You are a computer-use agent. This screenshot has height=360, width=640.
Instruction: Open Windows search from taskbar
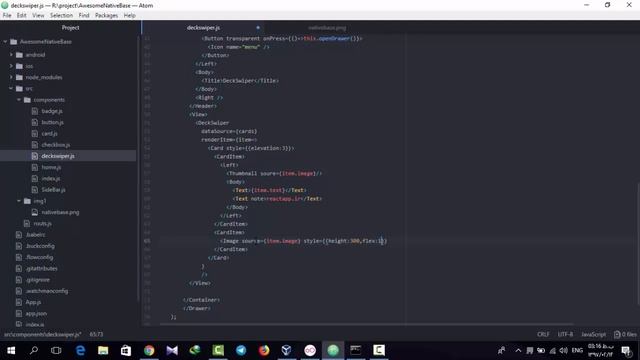[x=34, y=350]
